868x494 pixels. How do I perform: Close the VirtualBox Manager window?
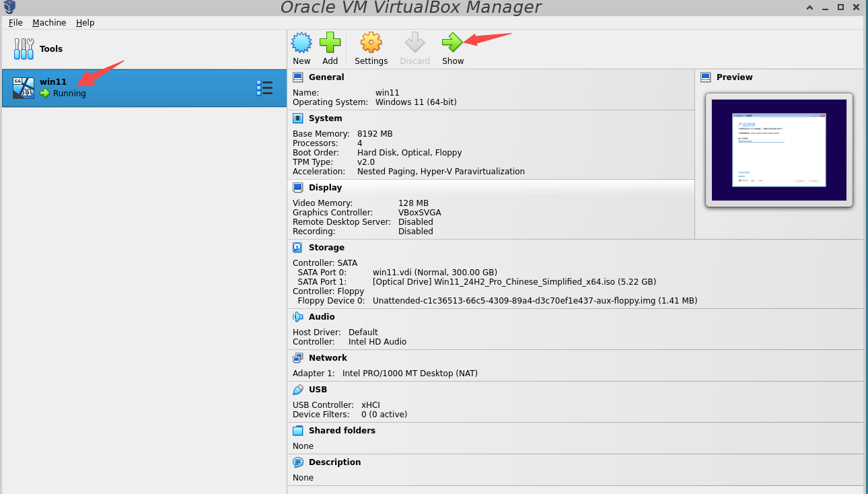855,7
